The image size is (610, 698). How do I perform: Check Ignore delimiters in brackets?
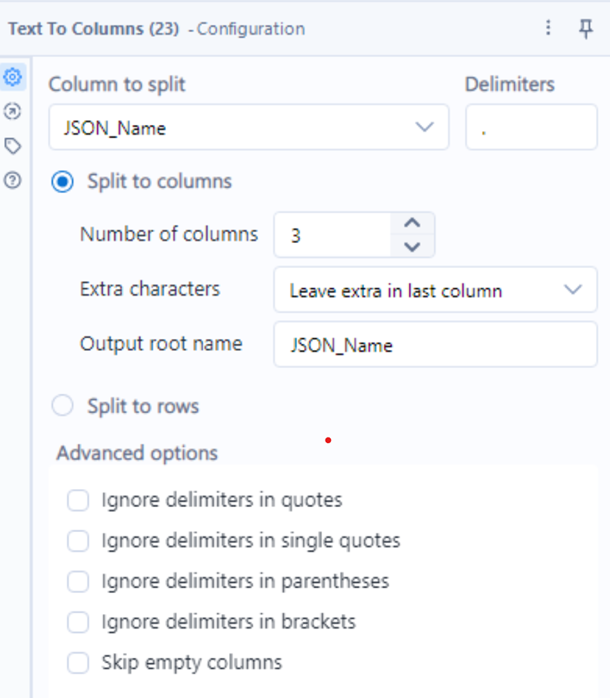pyautogui.click(x=78, y=622)
